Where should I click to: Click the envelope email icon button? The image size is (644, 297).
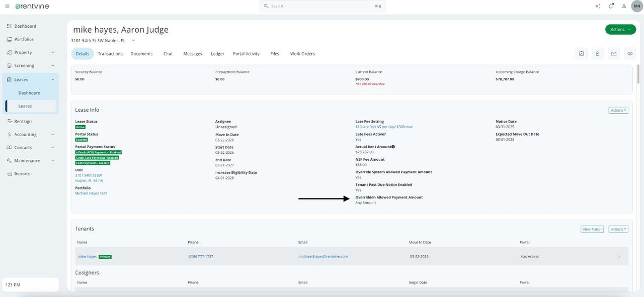pyautogui.click(x=614, y=54)
